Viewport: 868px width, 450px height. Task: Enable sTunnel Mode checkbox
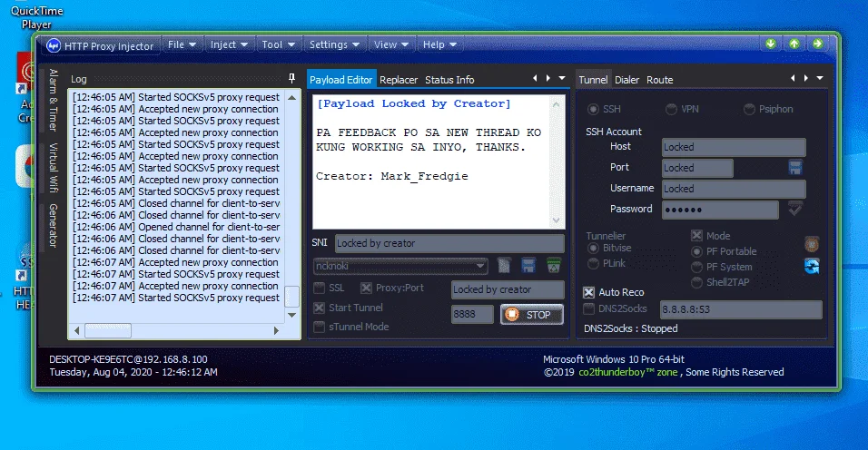point(320,327)
